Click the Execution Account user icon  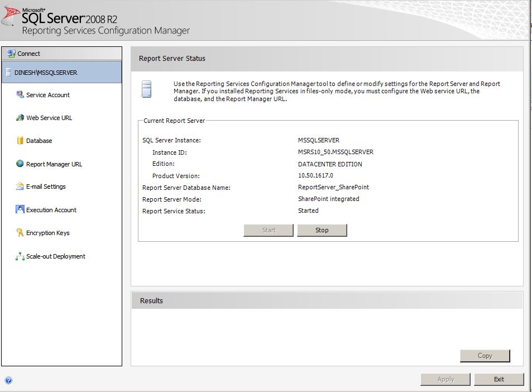20,209
